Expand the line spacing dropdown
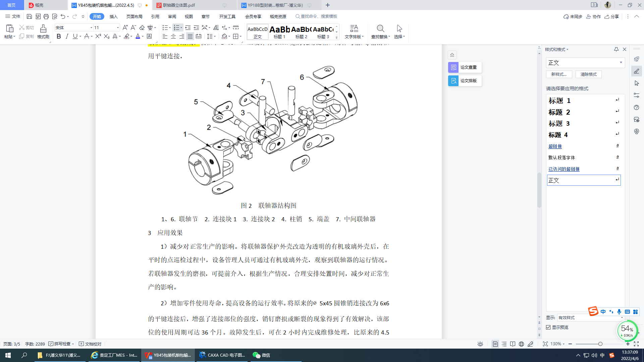 pyautogui.click(x=215, y=36)
